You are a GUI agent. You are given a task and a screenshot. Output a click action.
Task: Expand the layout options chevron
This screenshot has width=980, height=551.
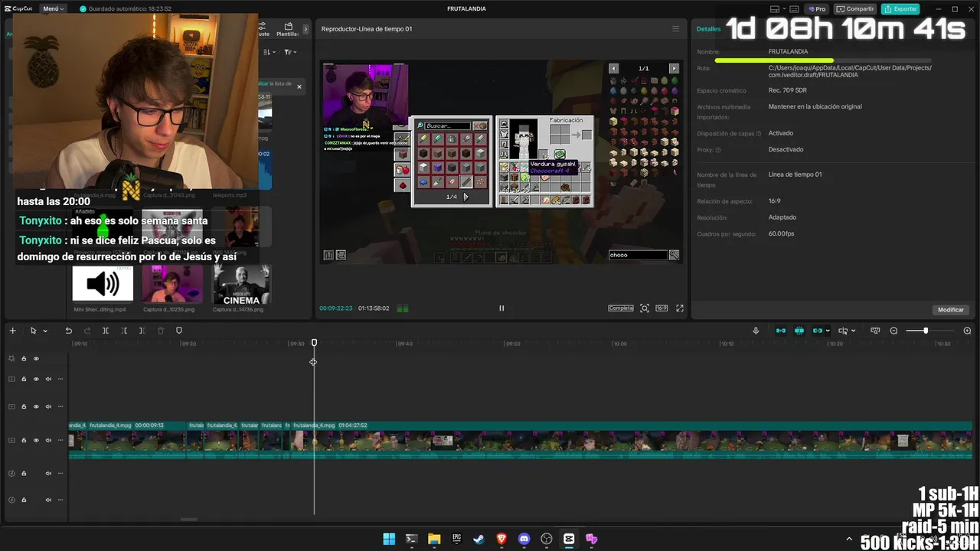tap(786, 9)
